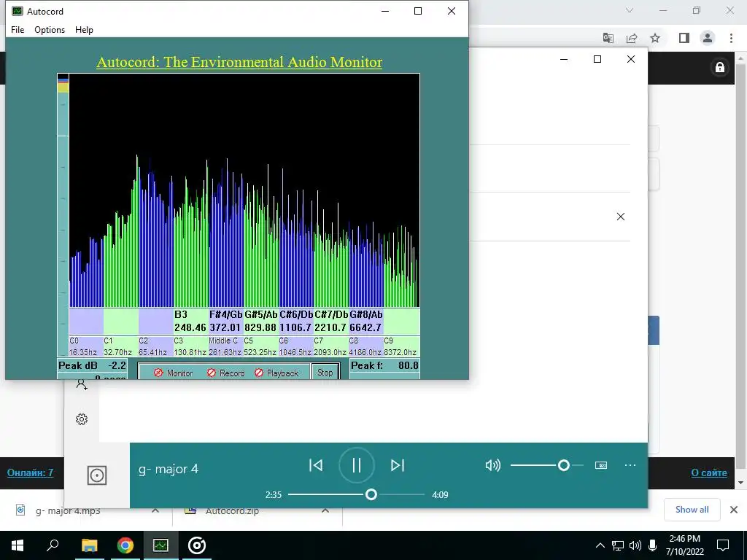
Task: Bookmark this page with the star icon
Action: (x=655, y=38)
